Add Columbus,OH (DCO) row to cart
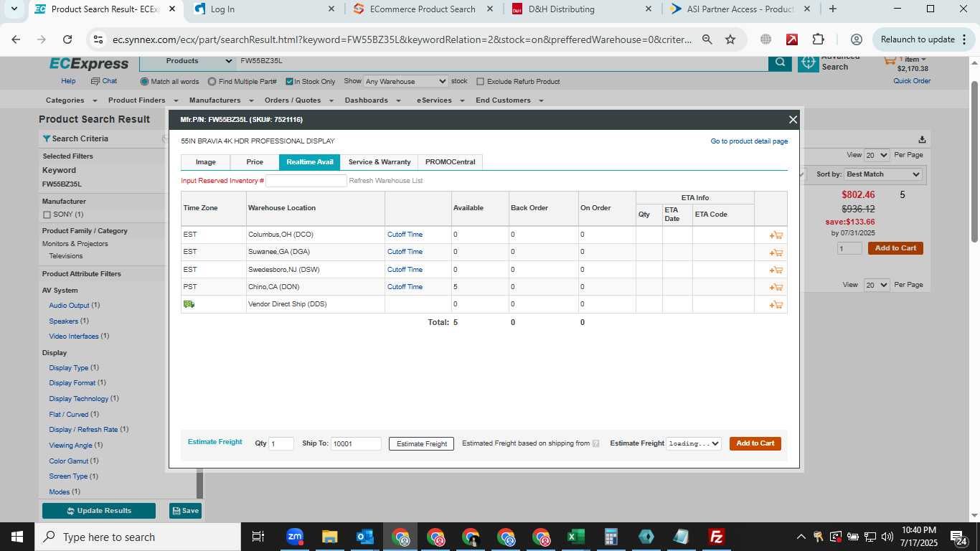980x551 pixels. coord(776,235)
